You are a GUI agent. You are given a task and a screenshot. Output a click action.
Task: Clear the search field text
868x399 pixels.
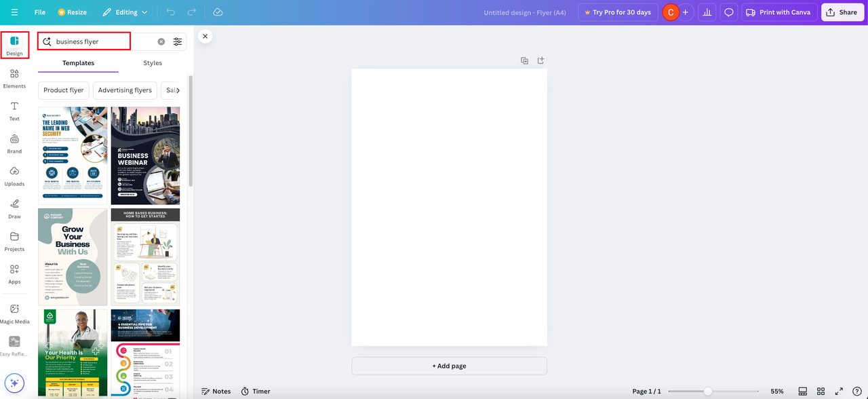coord(161,41)
